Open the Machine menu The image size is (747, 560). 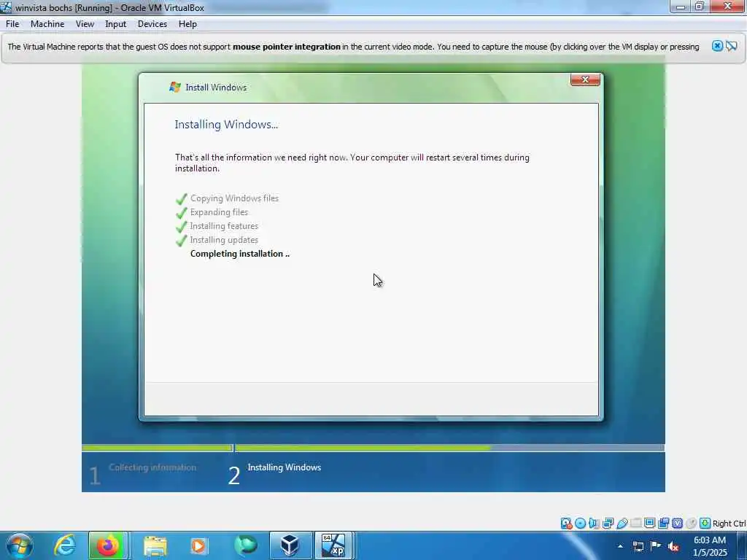47,24
